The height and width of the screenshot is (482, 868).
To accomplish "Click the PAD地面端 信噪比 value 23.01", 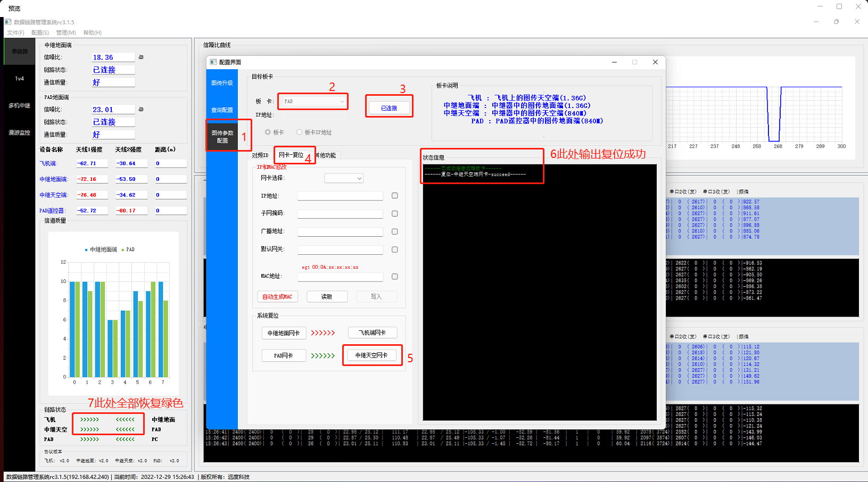I will 113,110.
